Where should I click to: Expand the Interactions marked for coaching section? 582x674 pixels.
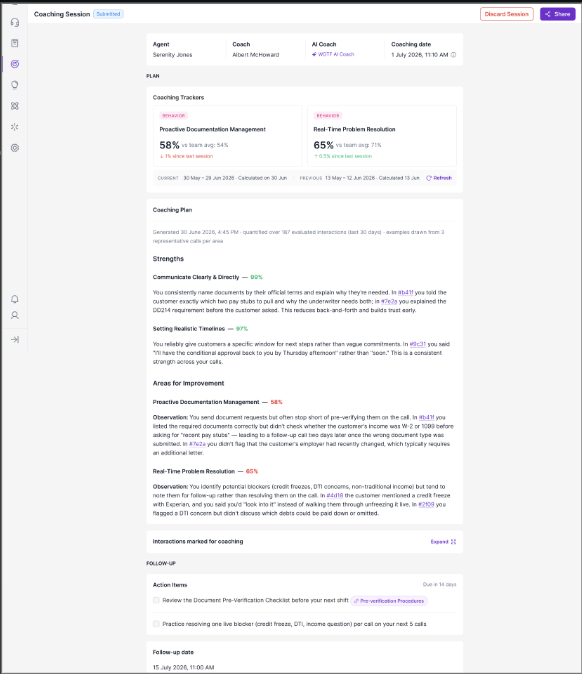443,542
